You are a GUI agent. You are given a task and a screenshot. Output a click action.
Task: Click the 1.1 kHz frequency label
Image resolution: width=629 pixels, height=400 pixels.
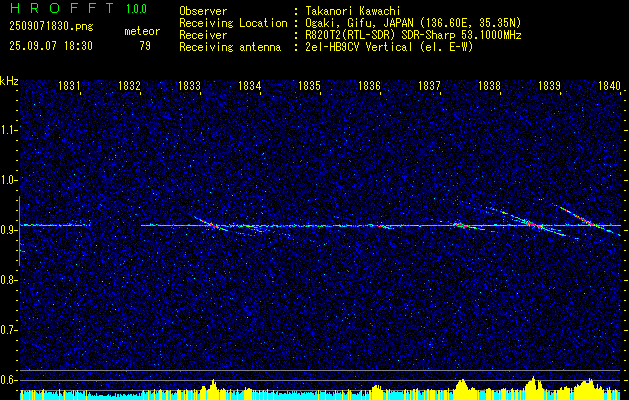8,130
